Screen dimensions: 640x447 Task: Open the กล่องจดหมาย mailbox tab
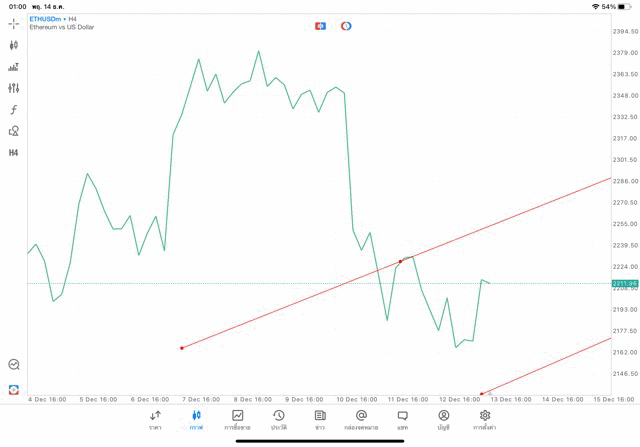coord(361,419)
